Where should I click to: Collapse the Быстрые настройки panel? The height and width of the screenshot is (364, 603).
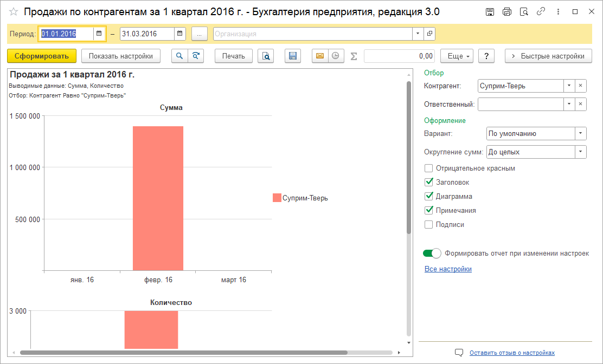(548, 56)
